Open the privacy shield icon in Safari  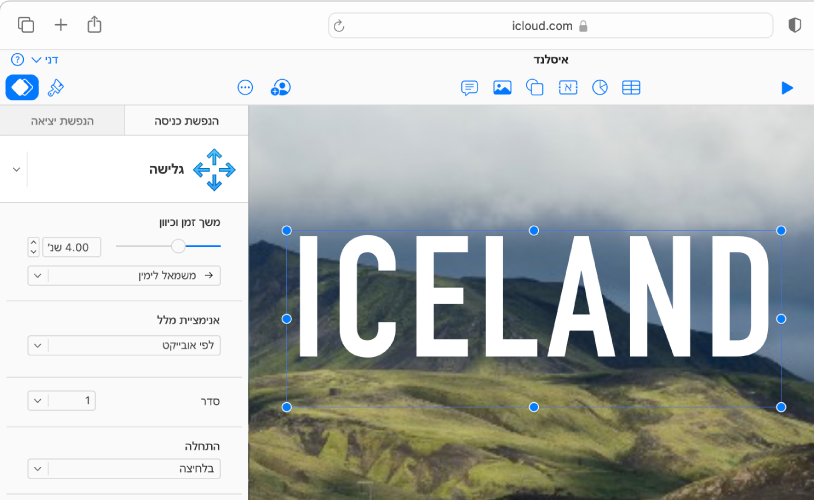(794, 25)
